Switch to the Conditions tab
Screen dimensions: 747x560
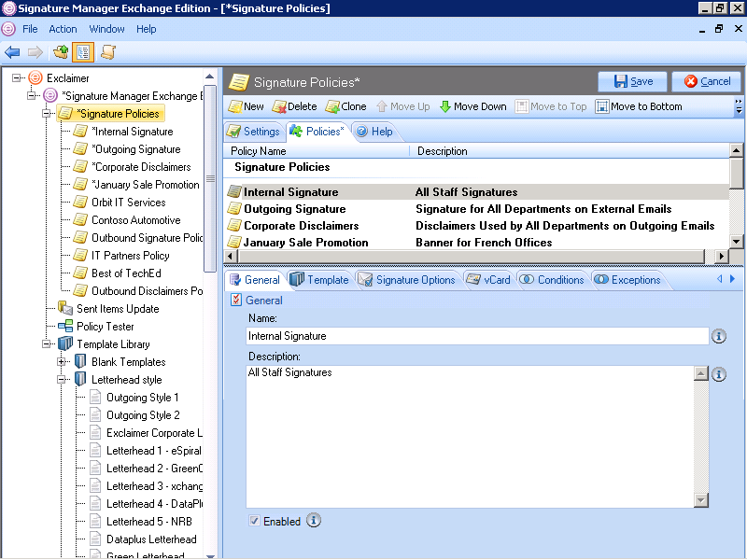[552, 280]
